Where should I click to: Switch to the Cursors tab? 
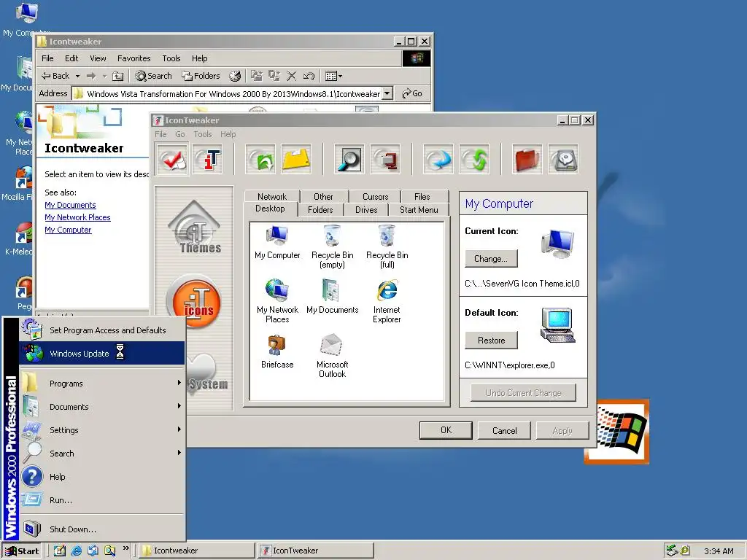[x=376, y=196]
